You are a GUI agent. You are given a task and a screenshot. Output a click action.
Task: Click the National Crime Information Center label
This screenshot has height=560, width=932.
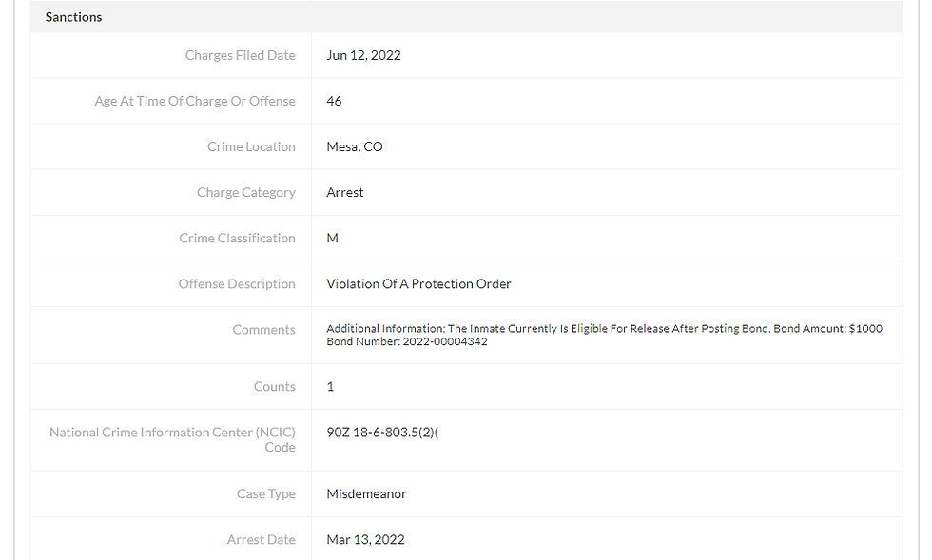point(172,433)
